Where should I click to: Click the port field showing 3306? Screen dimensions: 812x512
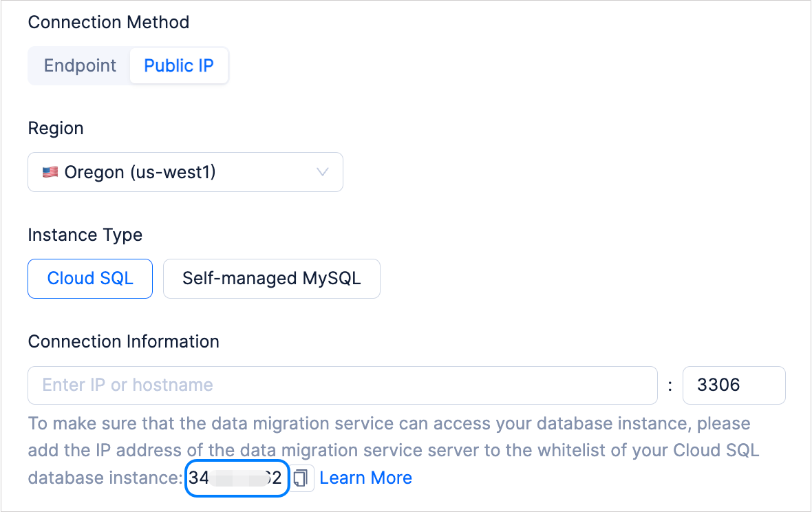point(733,385)
